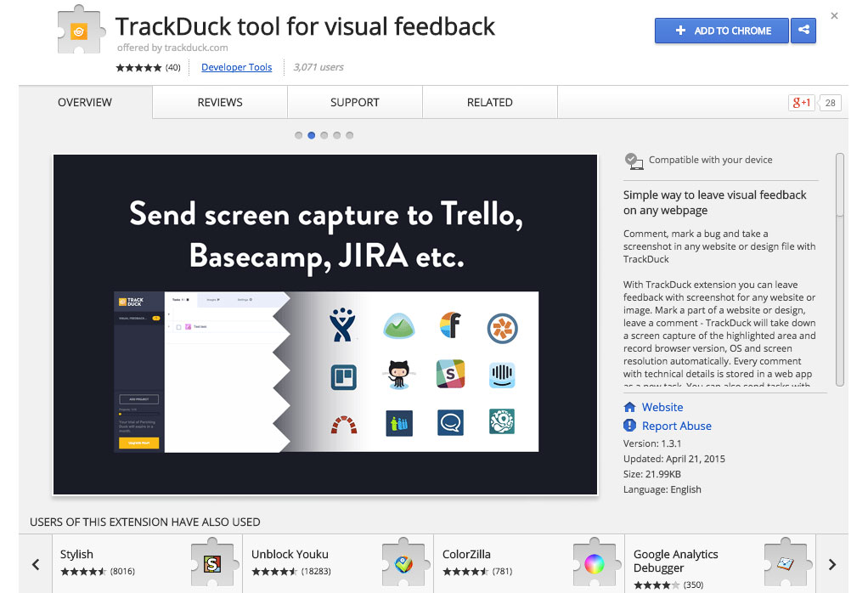Open the Support tab
The height and width of the screenshot is (593, 868).
pos(354,103)
